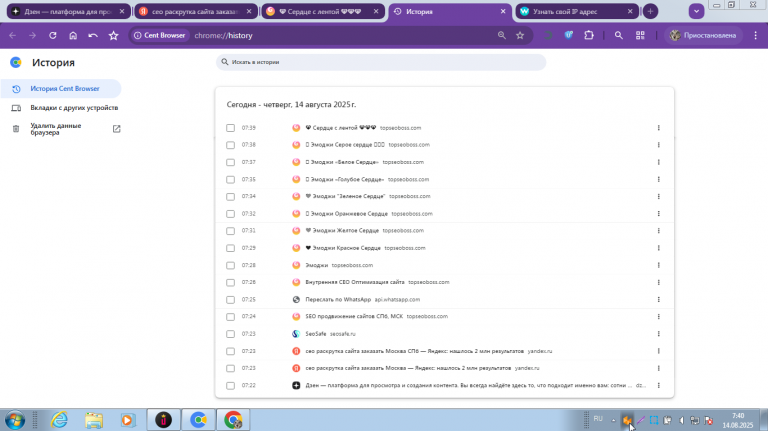The image size is (768, 431).
Task: Close the Дзен tab
Action: pos(122,11)
